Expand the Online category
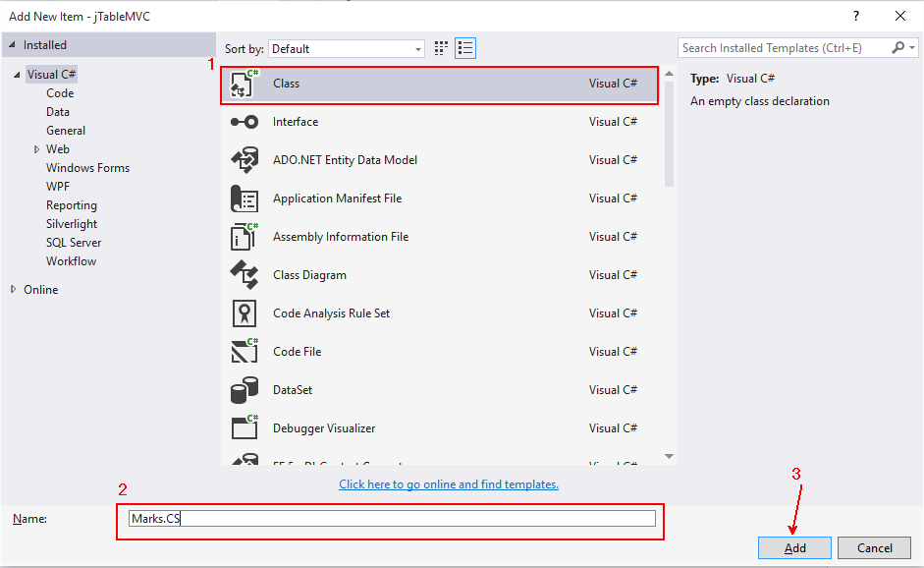The image size is (924, 568). pos(14,290)
